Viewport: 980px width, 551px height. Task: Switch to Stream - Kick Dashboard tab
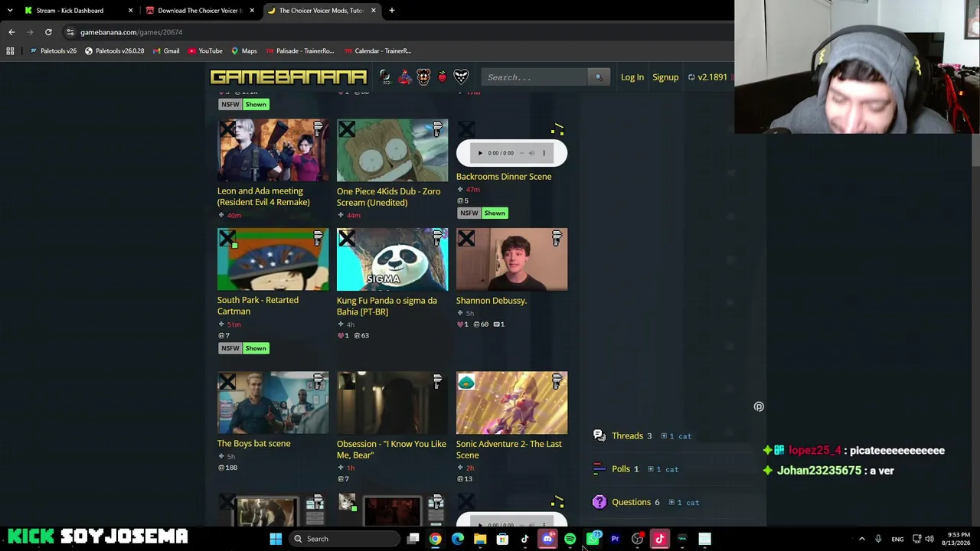click(x=79, y=11)
